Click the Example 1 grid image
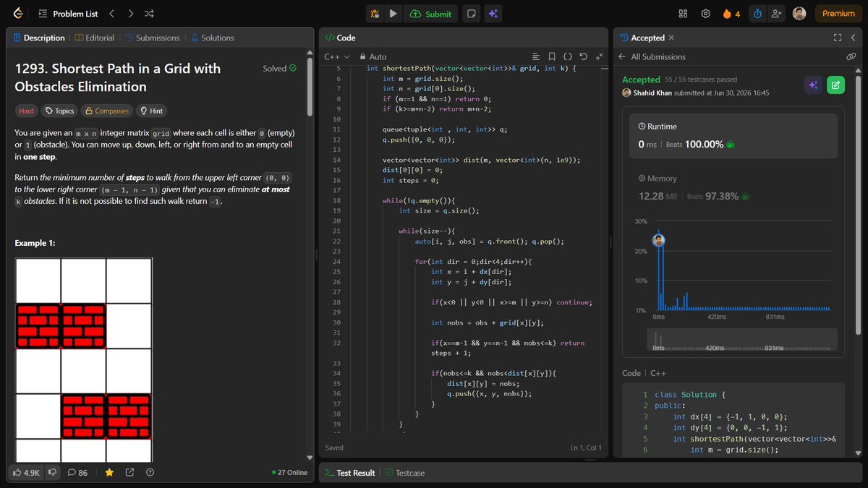Image resolution: width=868 pixels, height=488 pixels. (x=84, y=360)
